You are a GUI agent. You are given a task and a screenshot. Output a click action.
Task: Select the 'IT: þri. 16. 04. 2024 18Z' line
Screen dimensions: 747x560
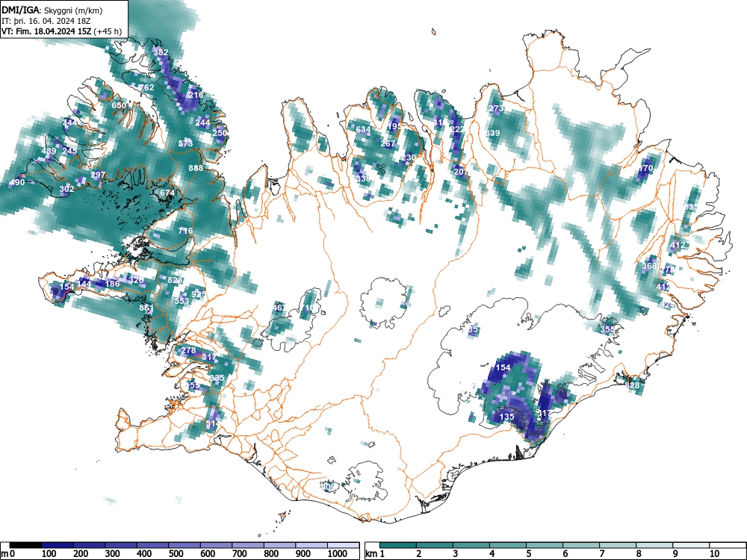pyautogui.click(x=46, y=21)
